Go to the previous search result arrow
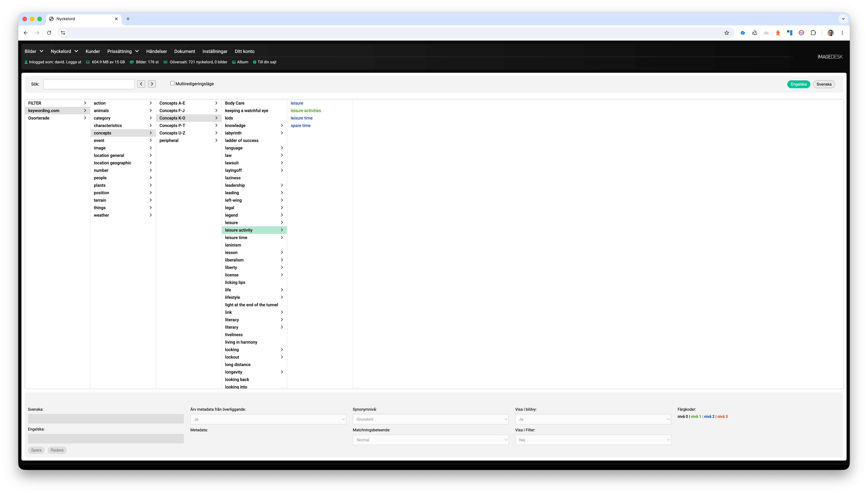 point(141,84)
